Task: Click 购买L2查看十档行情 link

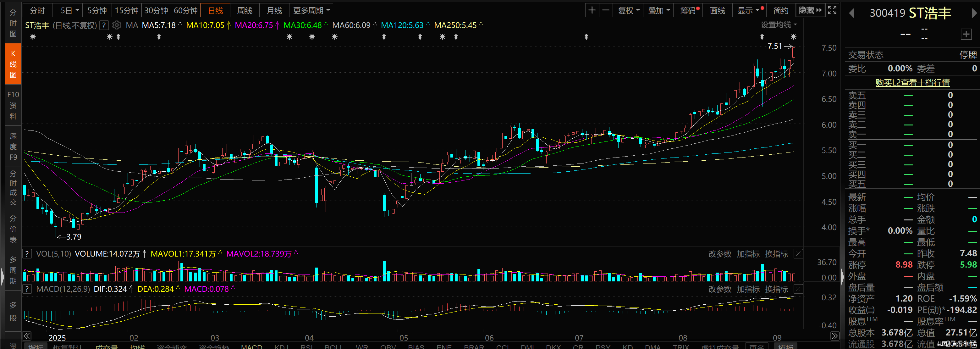Action: (x=912, y=83)
